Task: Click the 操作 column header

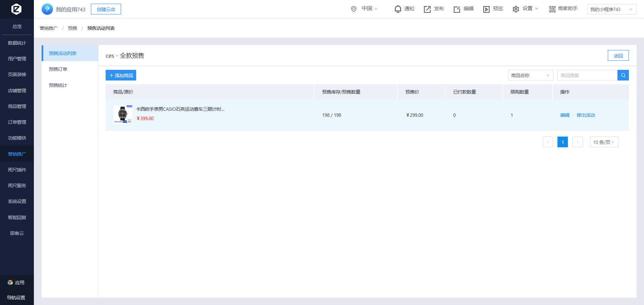Action: (x=565, y=92)
